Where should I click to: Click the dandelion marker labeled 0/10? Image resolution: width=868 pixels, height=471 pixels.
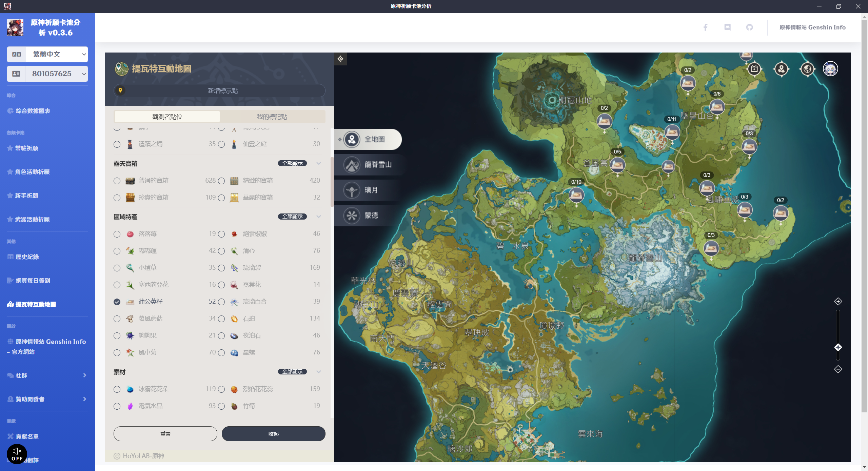click(x=576, y=195)
